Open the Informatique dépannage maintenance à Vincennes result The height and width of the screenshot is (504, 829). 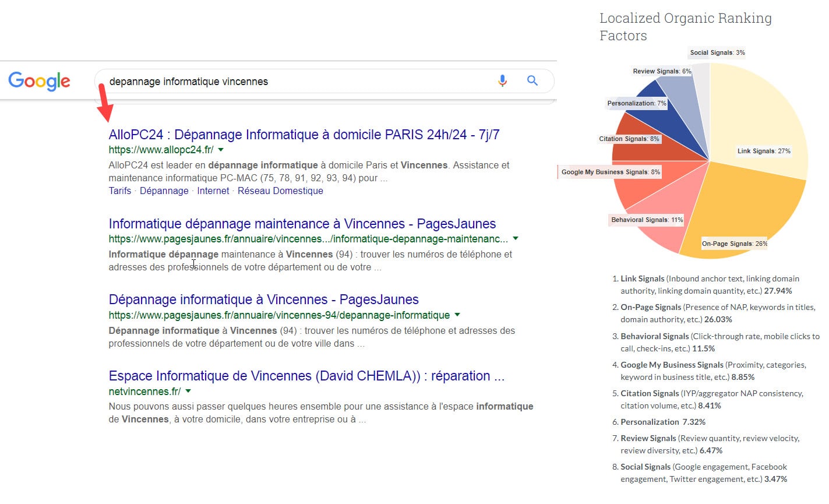point(302,224)
